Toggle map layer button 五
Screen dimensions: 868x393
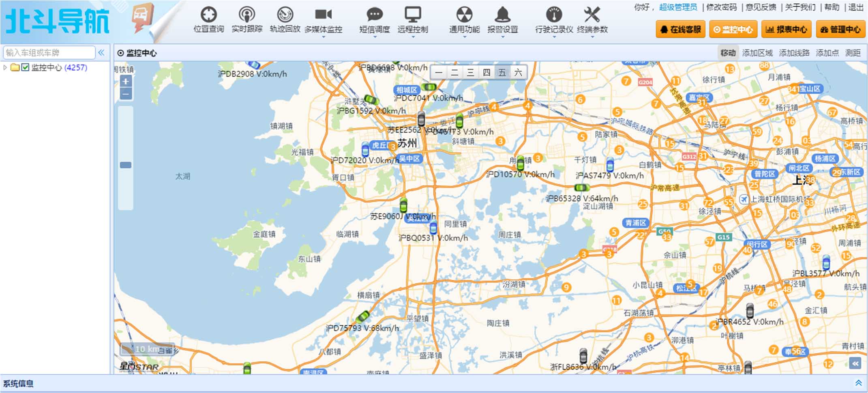point(502,73)
